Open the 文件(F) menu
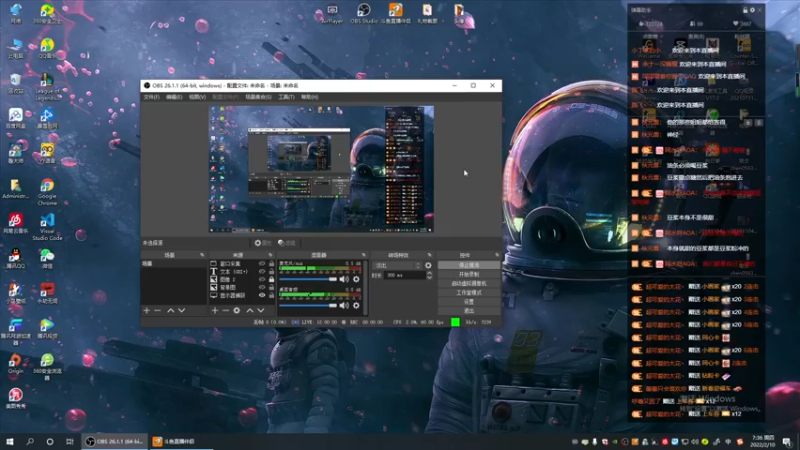The height and width of the screenshot is (450, 800). click(152, 97)
